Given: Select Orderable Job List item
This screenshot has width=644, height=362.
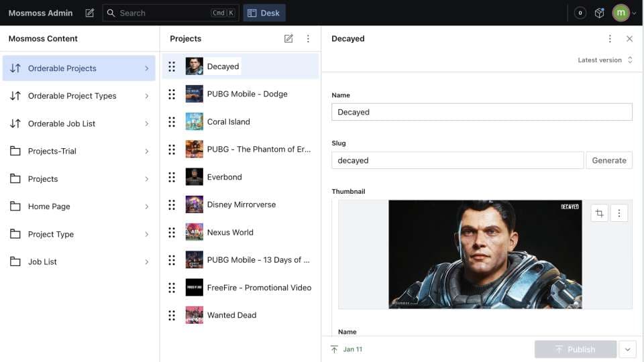Looking at the screenshot, I should coord(79,123).
